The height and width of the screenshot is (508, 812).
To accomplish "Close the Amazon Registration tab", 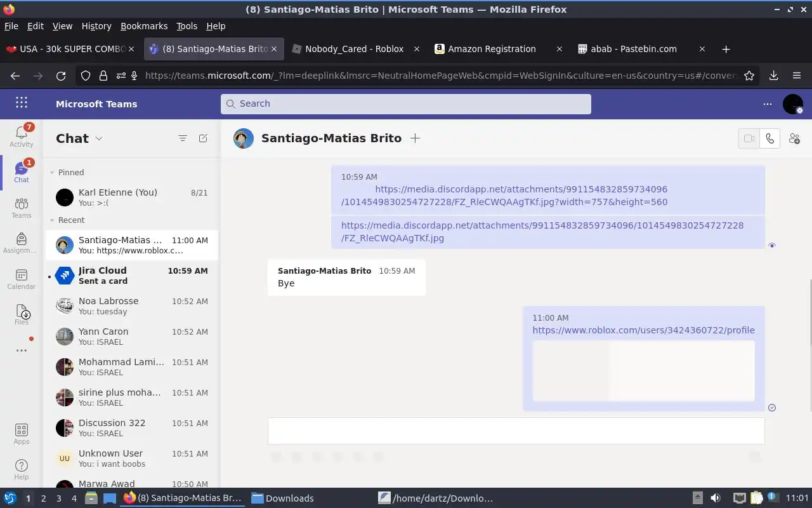I will tap(559, 49).
